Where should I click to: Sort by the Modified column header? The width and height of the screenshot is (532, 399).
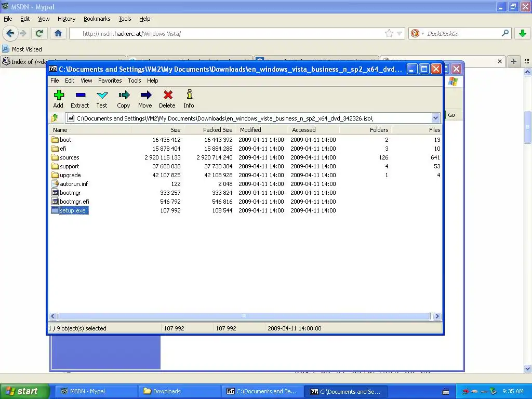point(261,130)
